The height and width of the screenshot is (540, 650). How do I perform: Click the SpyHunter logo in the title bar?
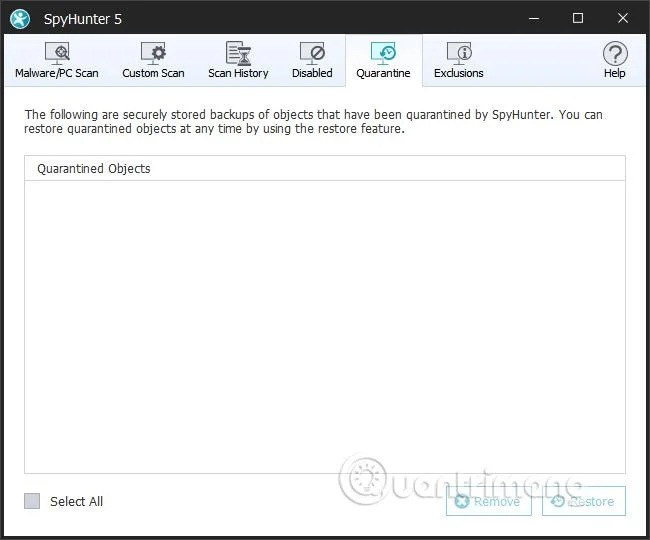(x=20, y=19)
